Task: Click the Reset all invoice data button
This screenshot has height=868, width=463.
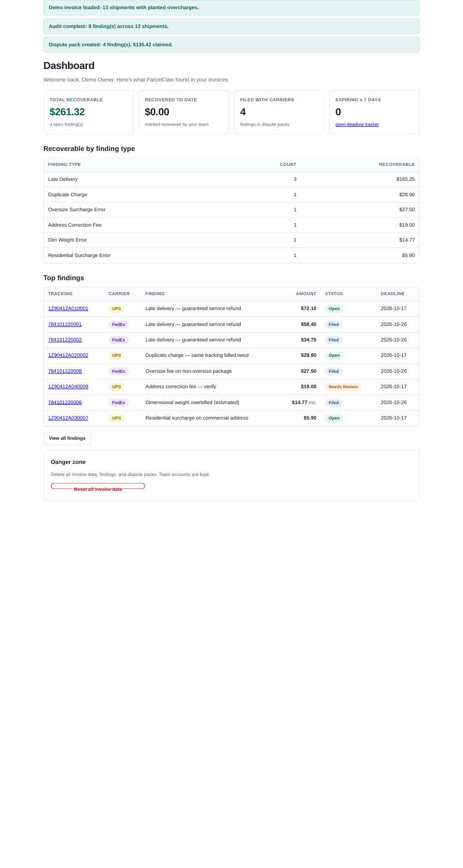Action: click(98, 486)
